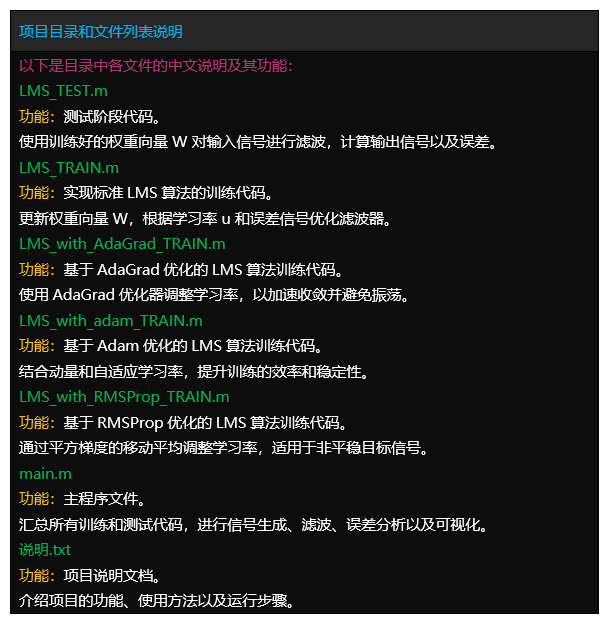Click the 项目目录和文件列表说明 header title
The height and width of the screenshot is (624, 609).
click(101, 32)
